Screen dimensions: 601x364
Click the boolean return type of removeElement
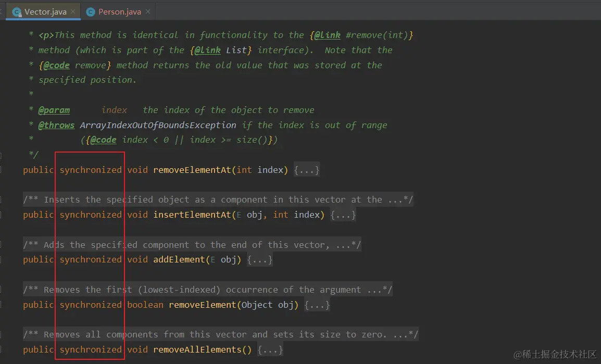(145, 305)
